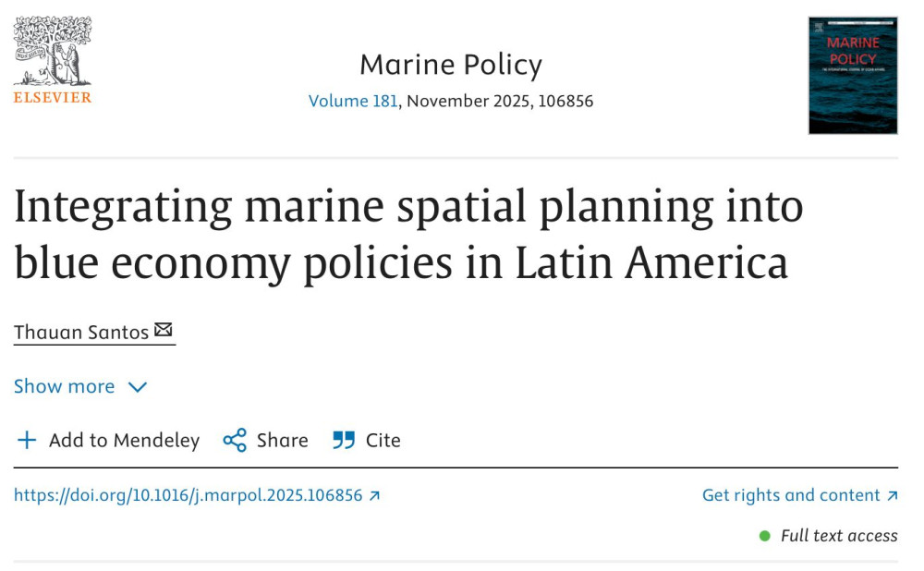Expand the Show more author details section

coord(64,386)
